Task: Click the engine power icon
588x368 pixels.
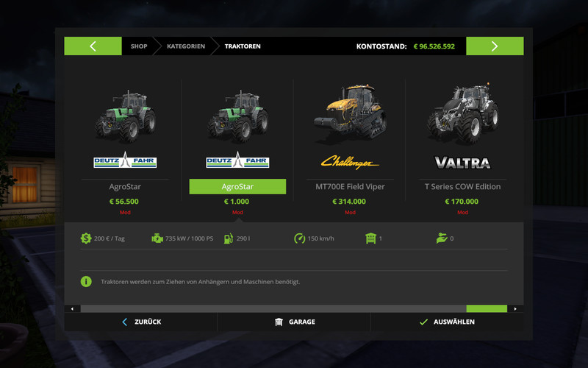Action: [x=157, y=238]
